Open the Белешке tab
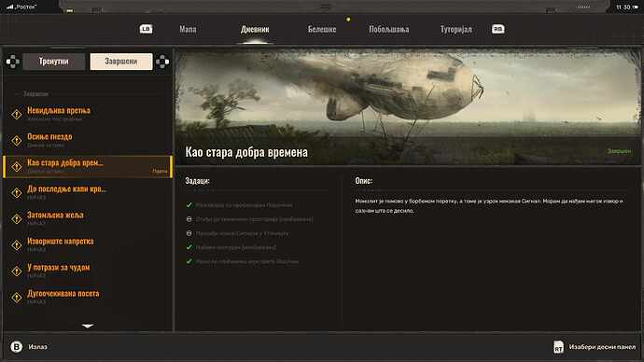 point(322,29)
